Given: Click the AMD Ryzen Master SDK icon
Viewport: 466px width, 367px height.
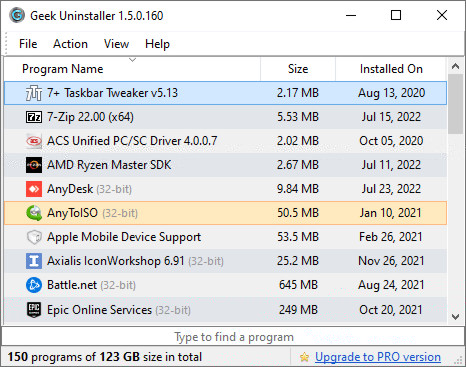Looking at the screenshot, I should point(34,165).
